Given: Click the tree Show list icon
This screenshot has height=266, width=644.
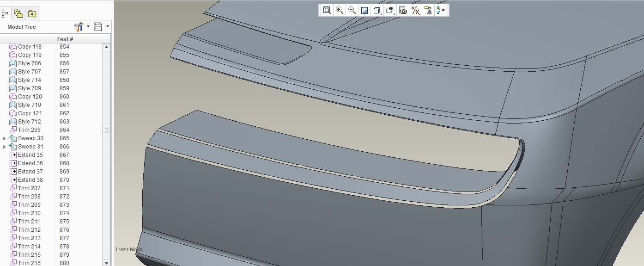Looking at the screenshot, I should coord(98,27).
